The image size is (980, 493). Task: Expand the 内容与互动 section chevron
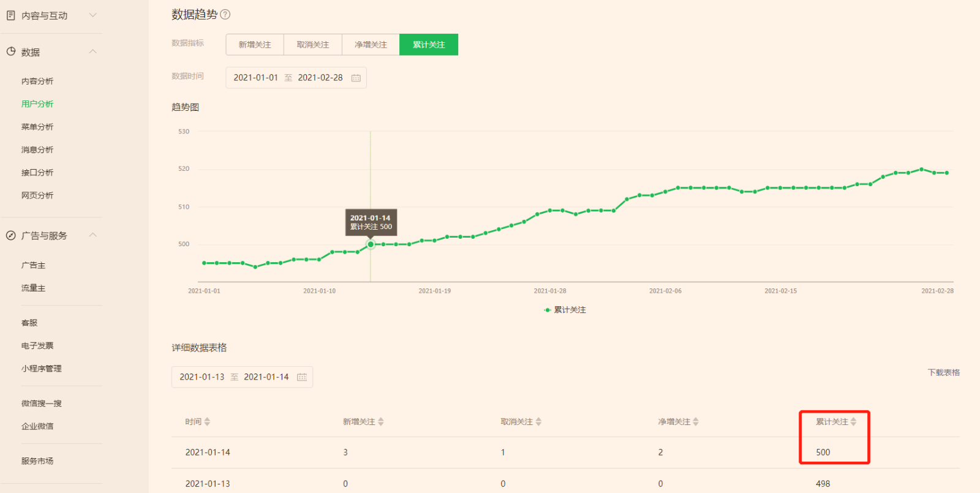pyautogui.click(x=93, y=15)
